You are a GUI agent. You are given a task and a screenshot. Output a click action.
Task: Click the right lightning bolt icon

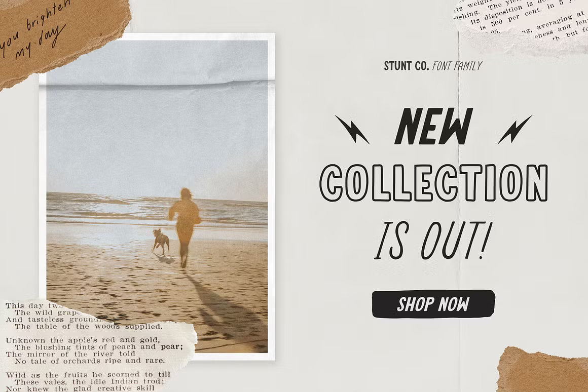515,129
